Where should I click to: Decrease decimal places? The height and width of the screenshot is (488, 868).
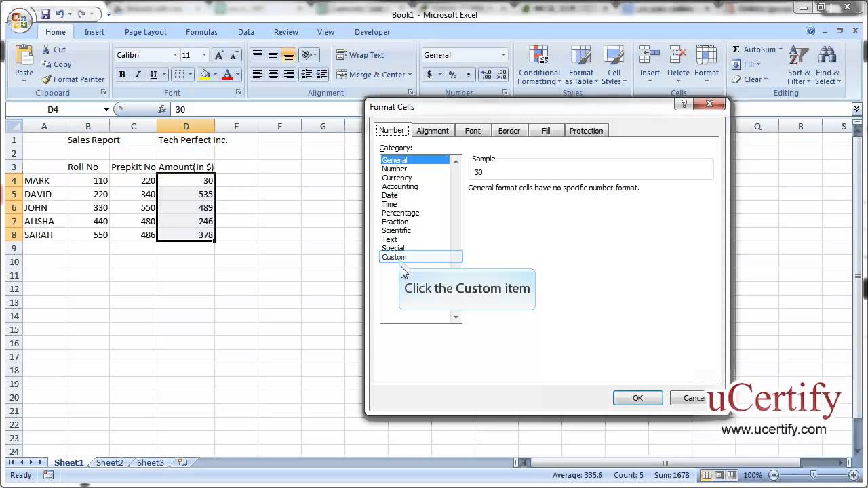[501, 75]
